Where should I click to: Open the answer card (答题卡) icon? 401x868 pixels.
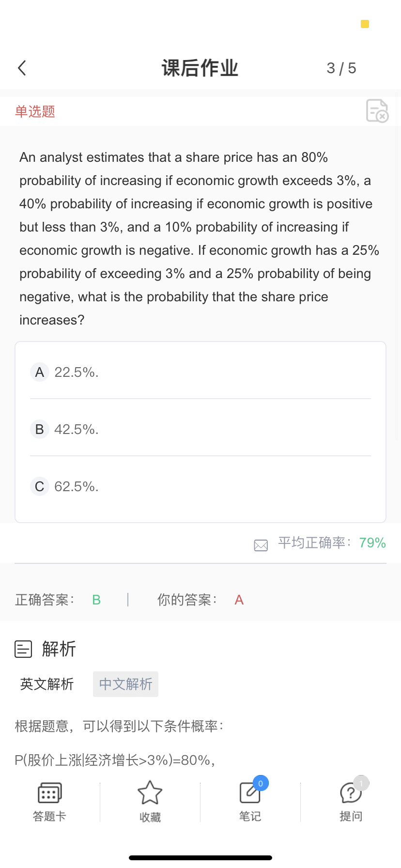49,793
